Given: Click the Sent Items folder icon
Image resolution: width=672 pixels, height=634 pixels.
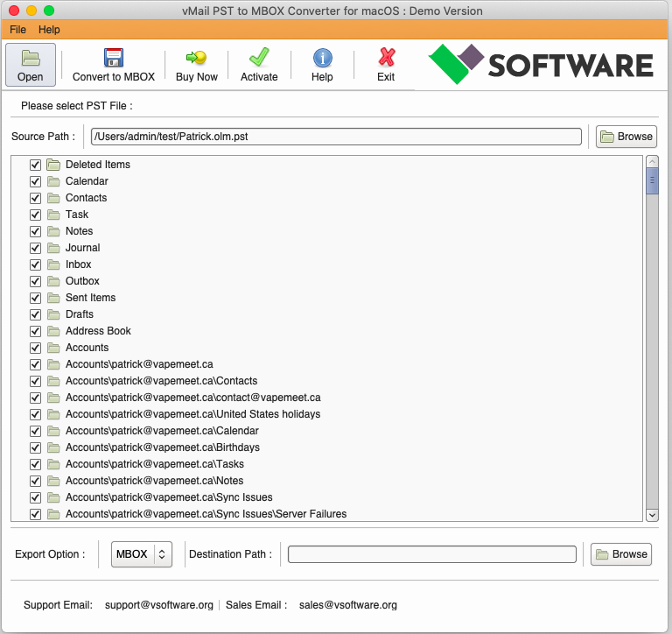Looking at the screenshot, I should pos(53,298).
